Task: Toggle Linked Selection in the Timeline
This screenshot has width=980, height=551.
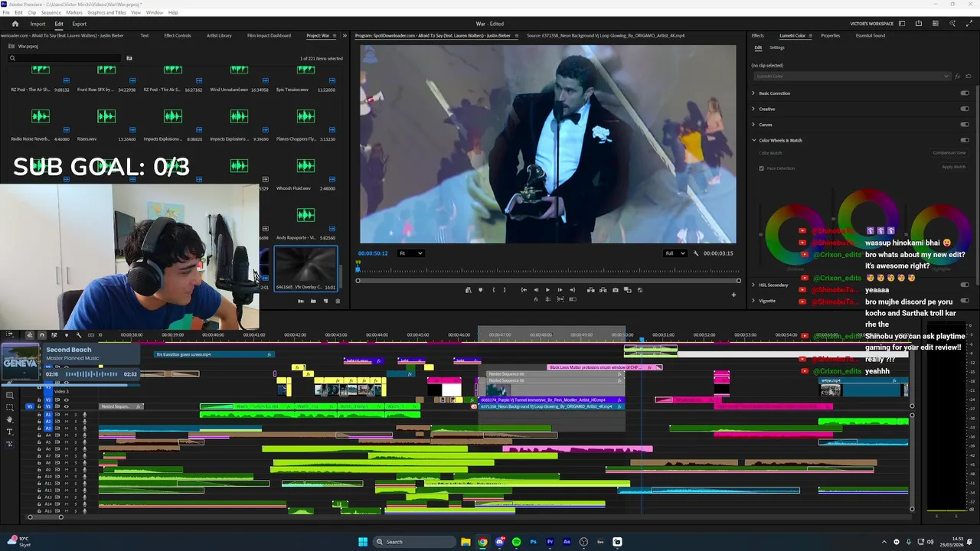Action: point(54,335)
